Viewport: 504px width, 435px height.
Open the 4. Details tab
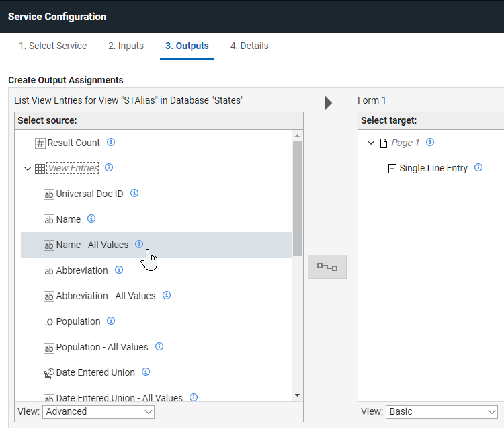coord(249,46)
